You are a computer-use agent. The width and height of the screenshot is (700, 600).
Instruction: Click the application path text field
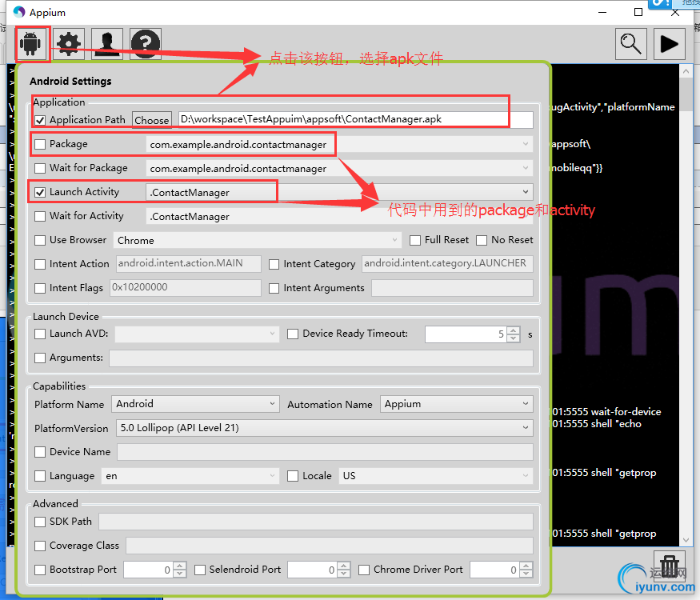(356, 120)
